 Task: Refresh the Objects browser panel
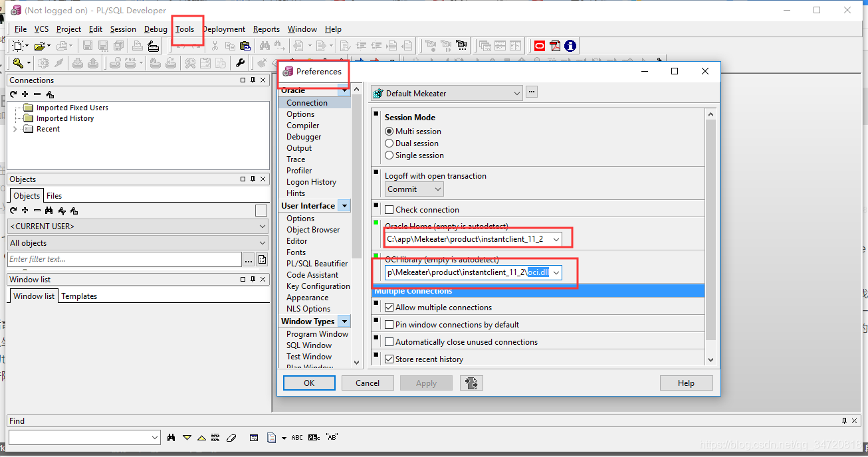point(13,211)
